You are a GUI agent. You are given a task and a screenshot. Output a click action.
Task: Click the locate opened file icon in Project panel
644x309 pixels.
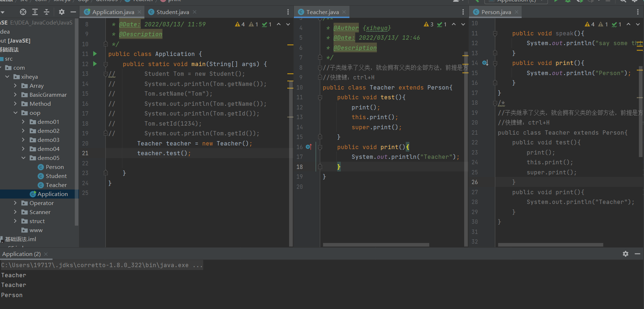click(x=23, y=12)
